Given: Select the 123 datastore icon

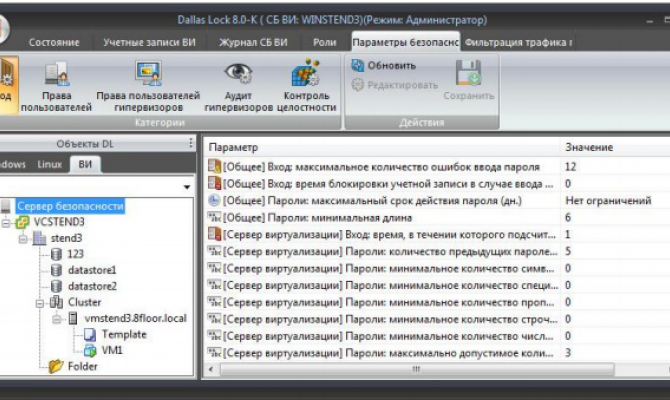Looking at the screenshot, I should [56, 254].
